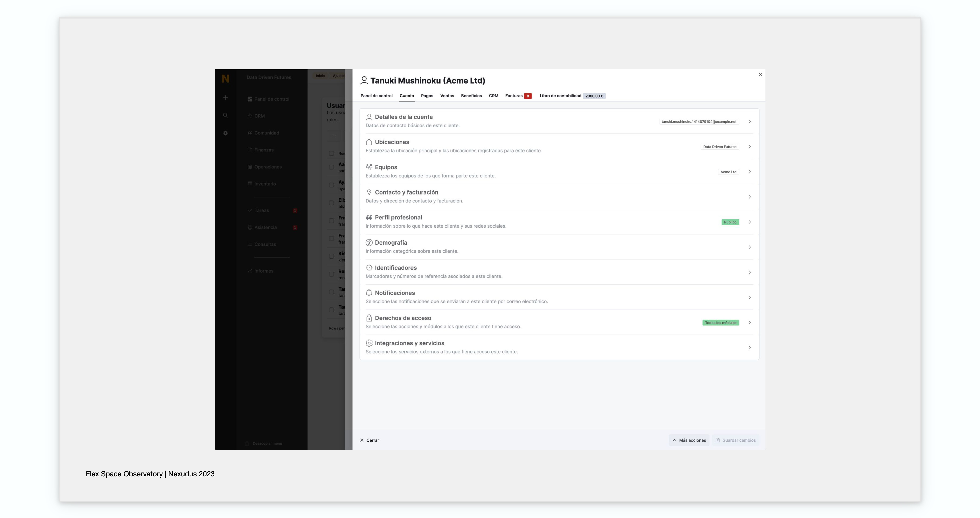Click the Derechos de acceso lock icon

pos(369,318)
